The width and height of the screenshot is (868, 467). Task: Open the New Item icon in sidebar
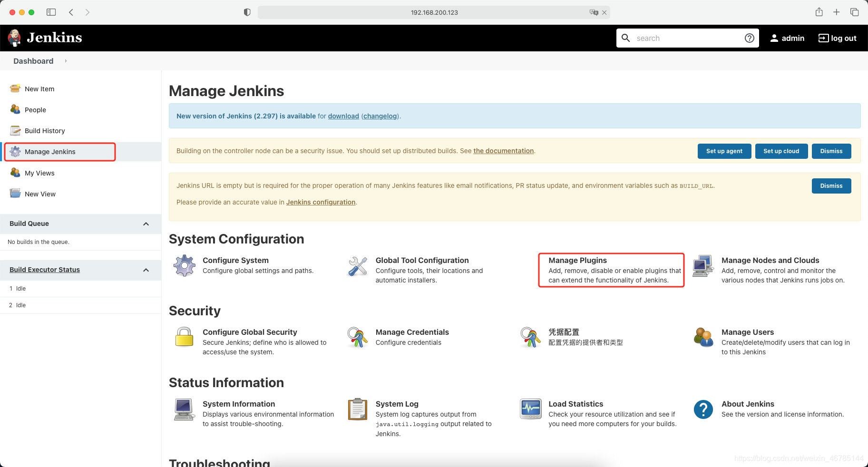coord(15,88)
